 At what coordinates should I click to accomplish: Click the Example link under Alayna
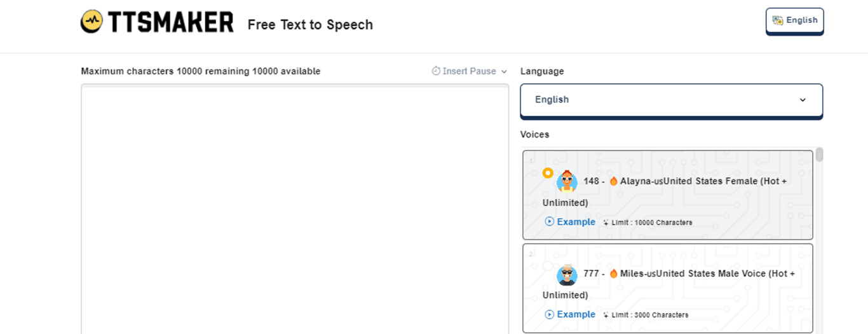[576, 222]
